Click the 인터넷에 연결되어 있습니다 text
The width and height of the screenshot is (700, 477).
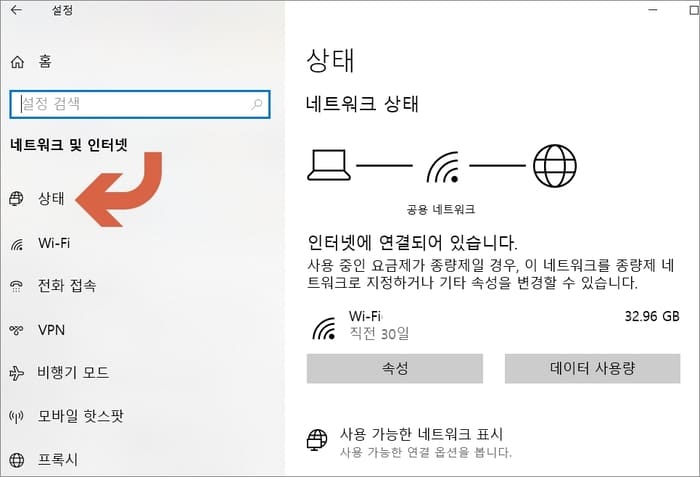[412, 243]
